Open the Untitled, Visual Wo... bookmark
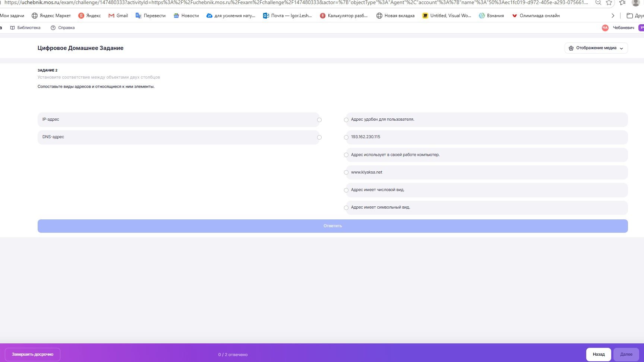The height and width of the screenshot is (362, 644). pos(446,16)
